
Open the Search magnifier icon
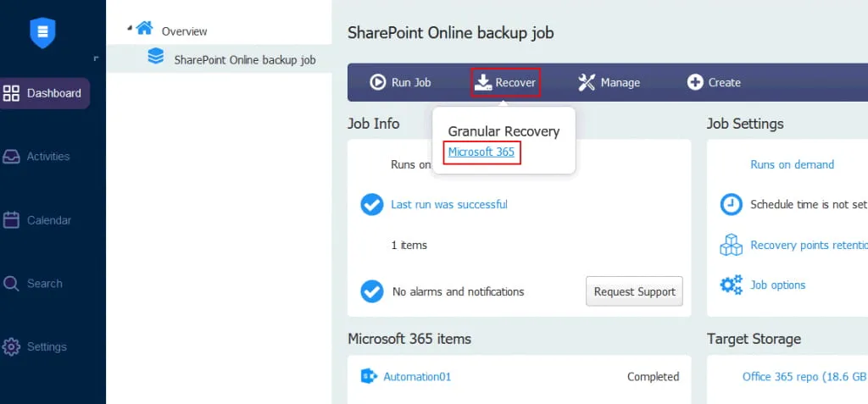coord(12,284)
